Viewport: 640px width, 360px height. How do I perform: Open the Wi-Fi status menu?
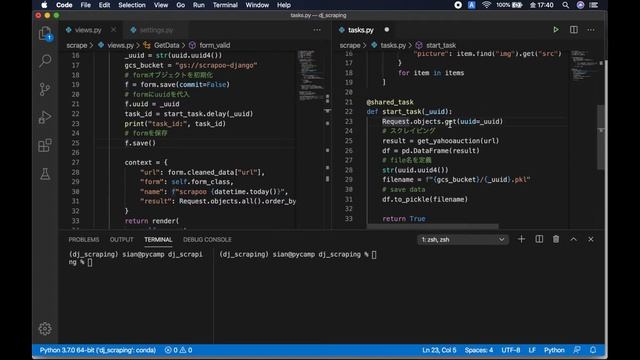point(486,5)
